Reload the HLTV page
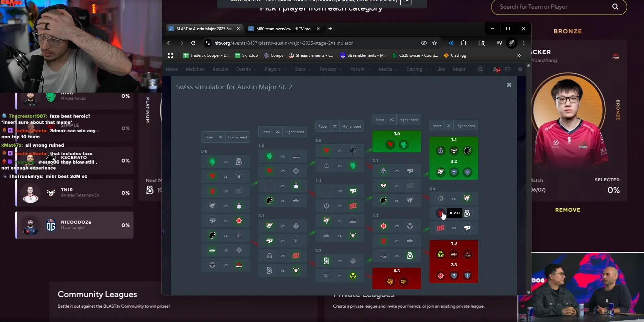Image resolution: width=644 pixels, height=322 pixels. 193,43
